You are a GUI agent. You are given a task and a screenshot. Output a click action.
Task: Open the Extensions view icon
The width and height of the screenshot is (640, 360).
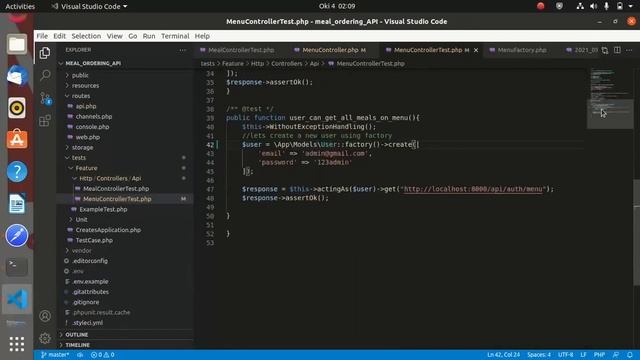click(x=45, y=121)
